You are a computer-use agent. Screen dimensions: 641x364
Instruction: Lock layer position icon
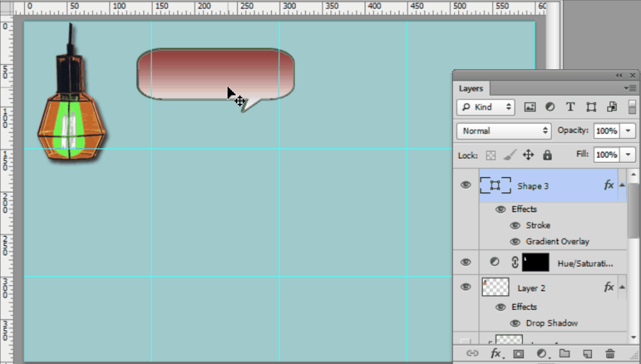coord(528,155)
